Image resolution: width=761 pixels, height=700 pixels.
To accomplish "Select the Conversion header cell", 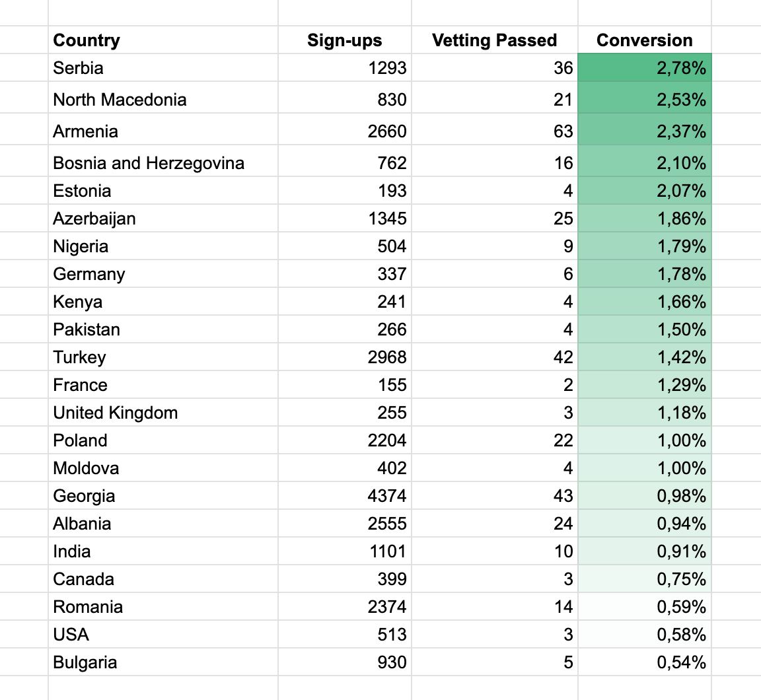I will point(644,40).
